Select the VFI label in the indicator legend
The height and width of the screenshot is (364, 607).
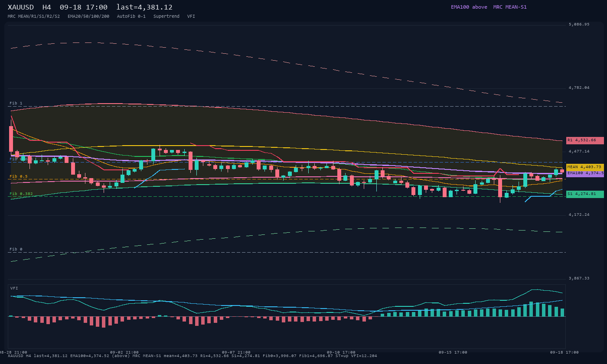coord(191,16)
